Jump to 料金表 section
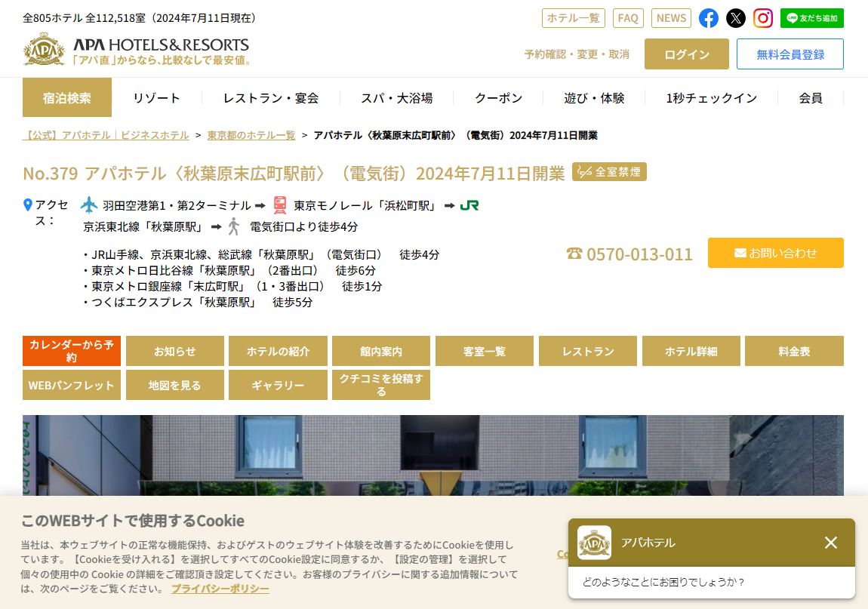Screen dimensions: 868x609 794,351
